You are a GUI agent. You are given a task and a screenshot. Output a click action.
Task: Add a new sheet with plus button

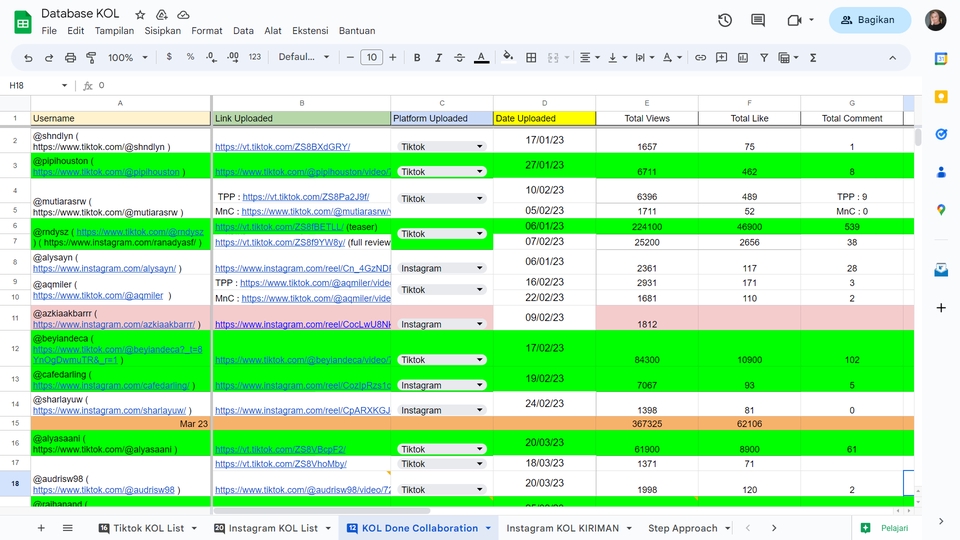tap(41, 528)
